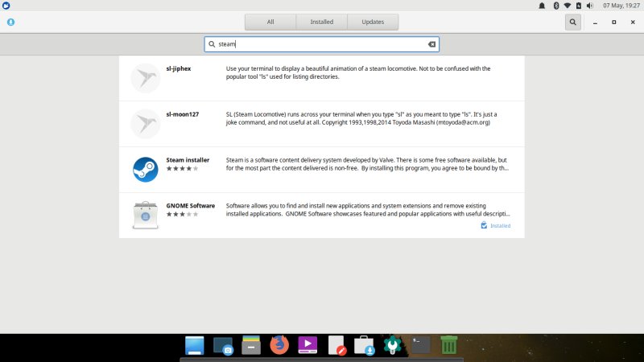Click the sl-jiphex placeholder bird icon
This screenshot has height=362, width=644.
click(146, 78)
